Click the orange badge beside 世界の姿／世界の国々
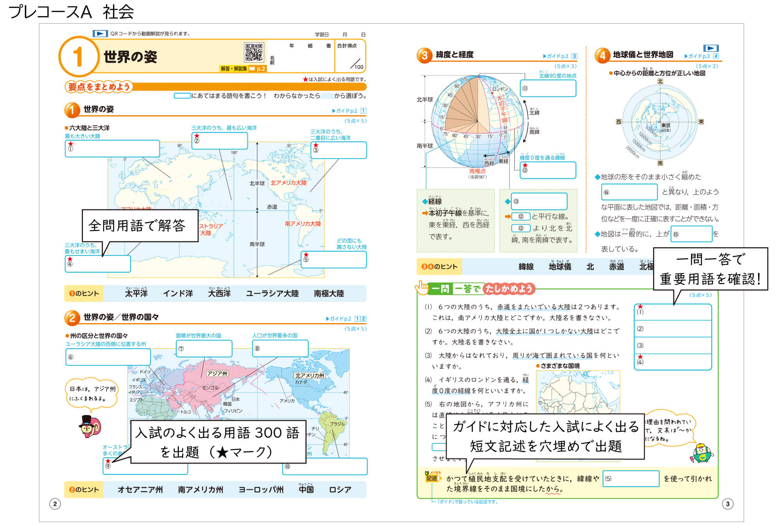Viewport: 783px width, 532px height. (x=72, y=318)
